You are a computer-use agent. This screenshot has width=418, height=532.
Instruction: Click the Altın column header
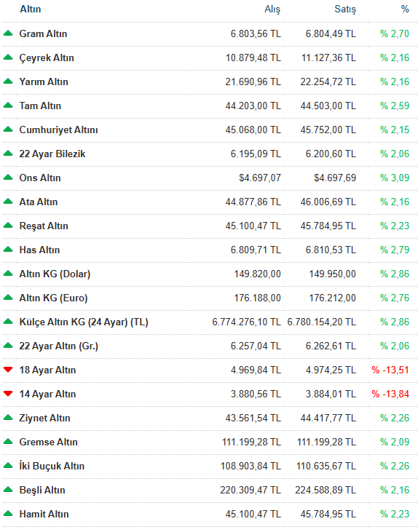click(x=30, y=9)
